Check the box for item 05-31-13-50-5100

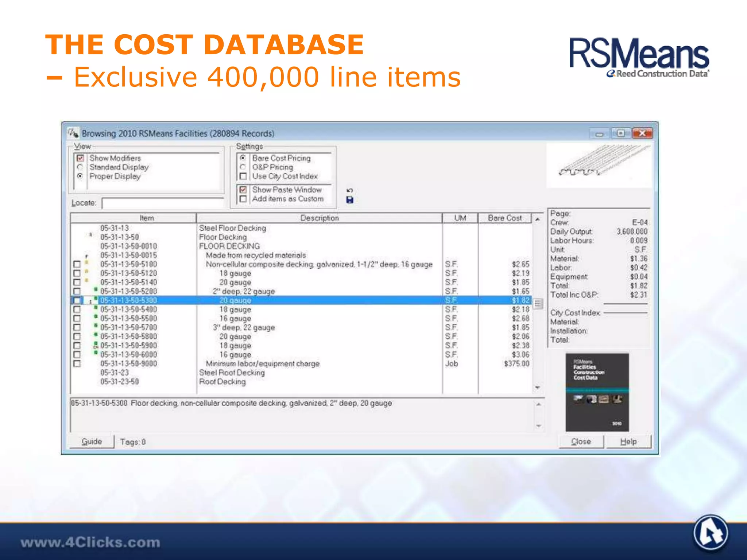click(77, 264)
